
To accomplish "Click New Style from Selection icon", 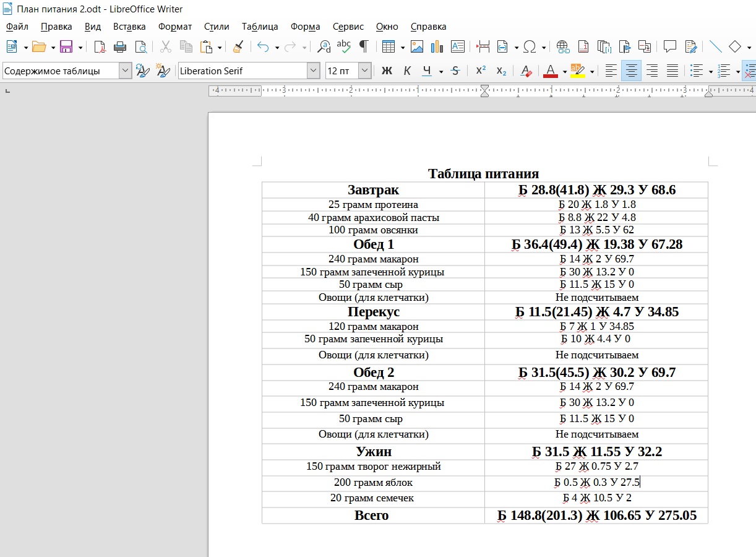I will 163,71.
